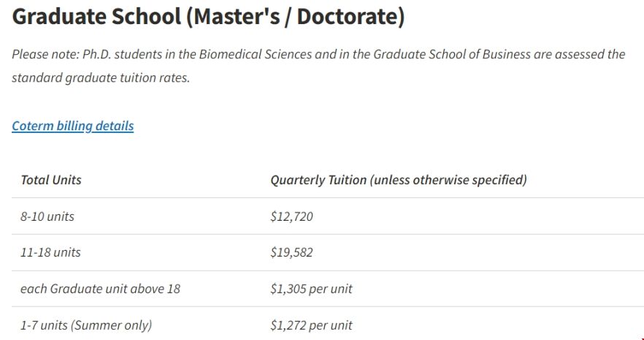This screenshot has width=644, height=340.
Task: Click the word Doctorate in the heading
Action: [x=347, y=16]
